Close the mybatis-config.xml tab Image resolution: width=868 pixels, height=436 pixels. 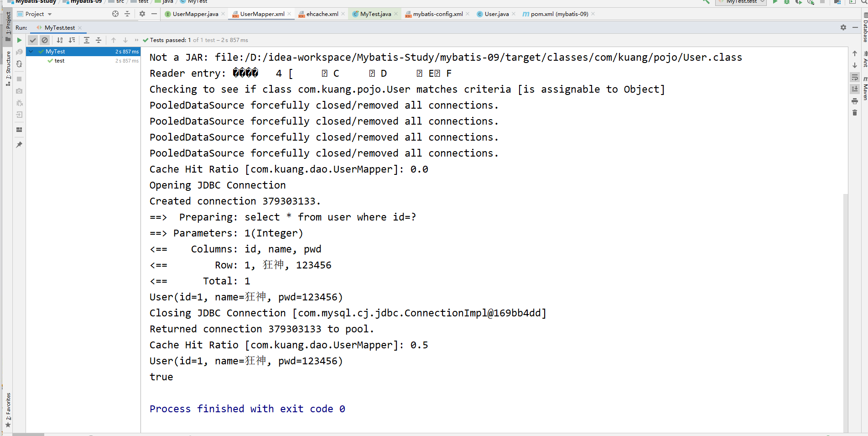pyautogui.click(x=468, y=14)
